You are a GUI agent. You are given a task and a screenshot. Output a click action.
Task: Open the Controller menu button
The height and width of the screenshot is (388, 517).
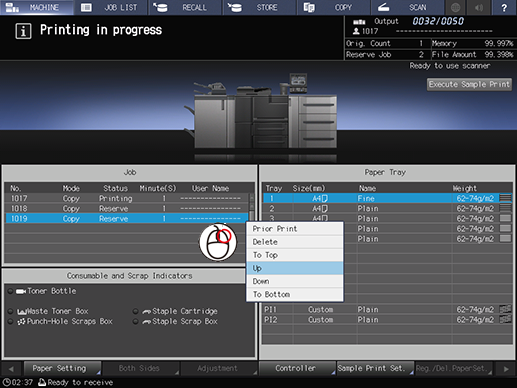[297, 368]
